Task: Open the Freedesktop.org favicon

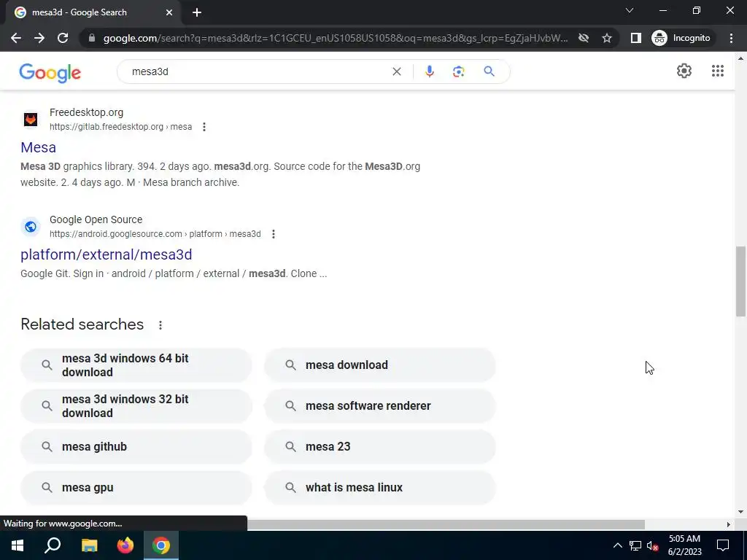Action: pyautogui.click(x=31, y=119)
